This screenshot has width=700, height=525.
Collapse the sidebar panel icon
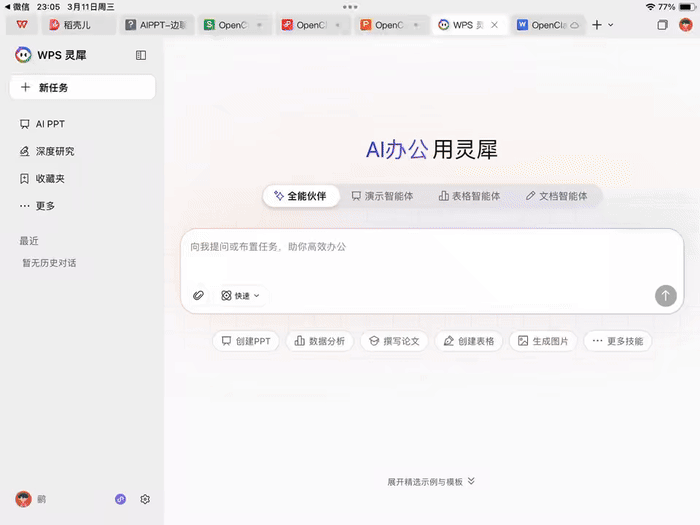pyautogui.click(x=141, y=55)
